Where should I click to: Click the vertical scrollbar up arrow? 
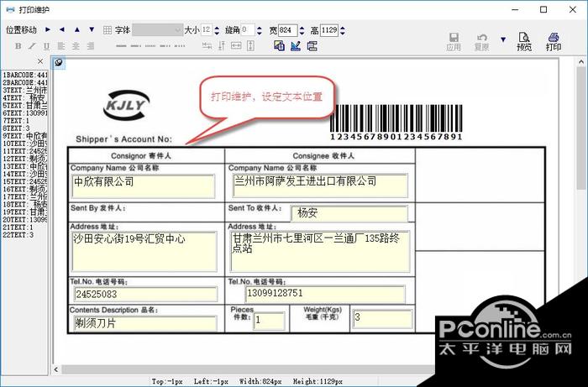tap(581, 62)
